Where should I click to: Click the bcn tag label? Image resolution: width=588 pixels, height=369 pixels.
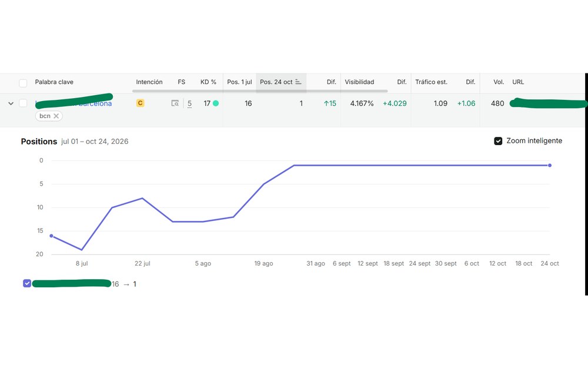[x=45, y=116]
